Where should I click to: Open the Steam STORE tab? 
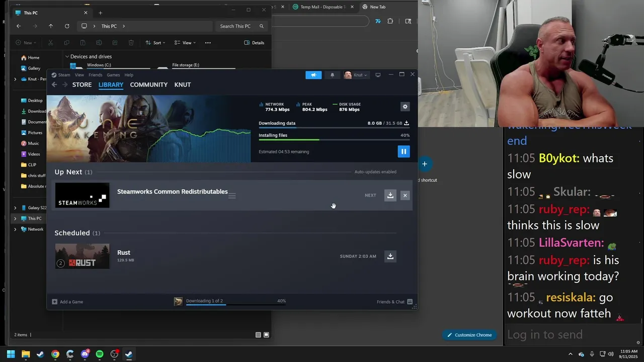pos(82,84)
